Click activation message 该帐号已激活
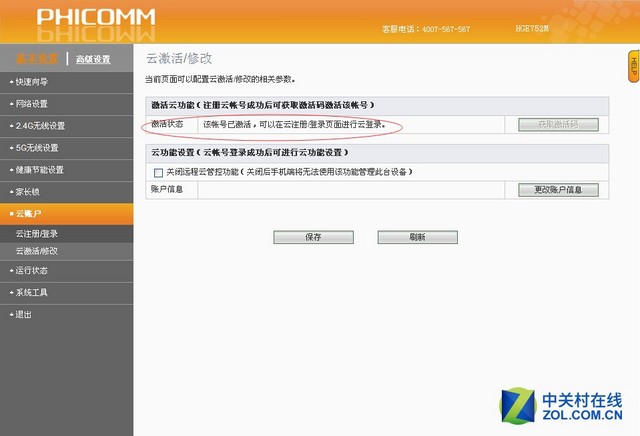The height and width of the screenshot is (436, 640). click(294, 125)
